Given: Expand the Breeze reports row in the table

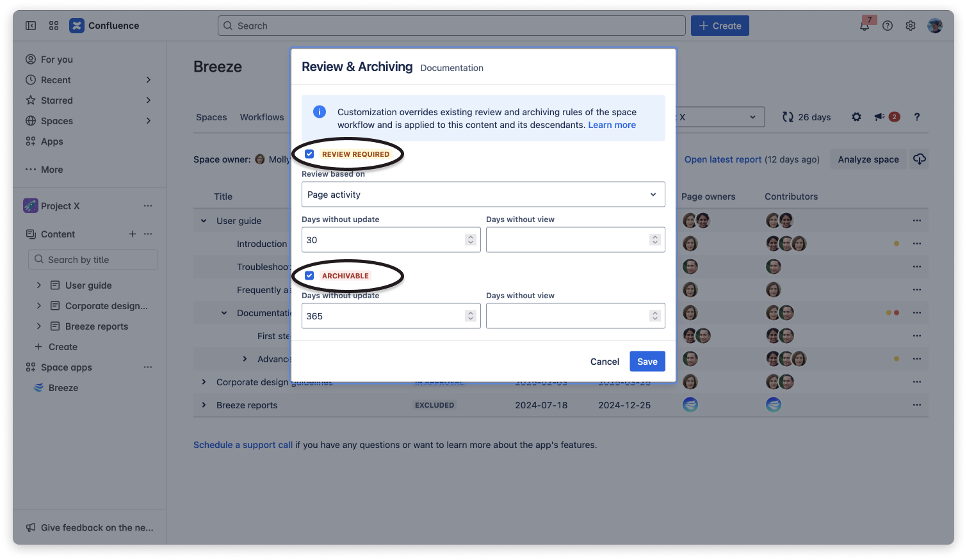Looking at the screenshot, I should [x=204, y=405].
